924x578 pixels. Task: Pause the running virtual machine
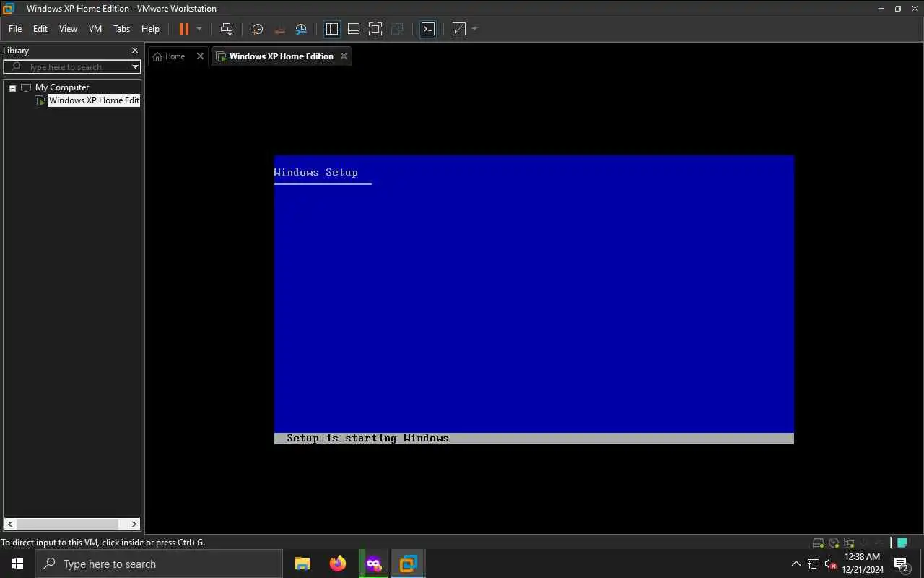tap(183, 29)
